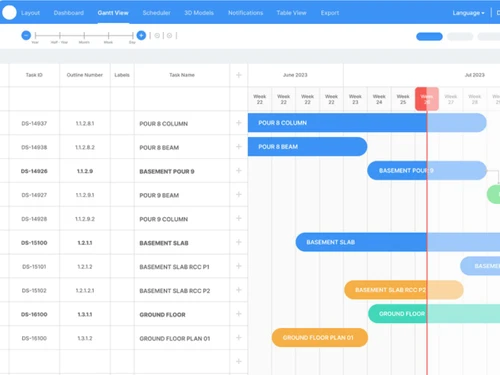Click the Outline Number column header
Image resolution: width=500 pixels, height=375 pixels.
(x=85, y=75)
